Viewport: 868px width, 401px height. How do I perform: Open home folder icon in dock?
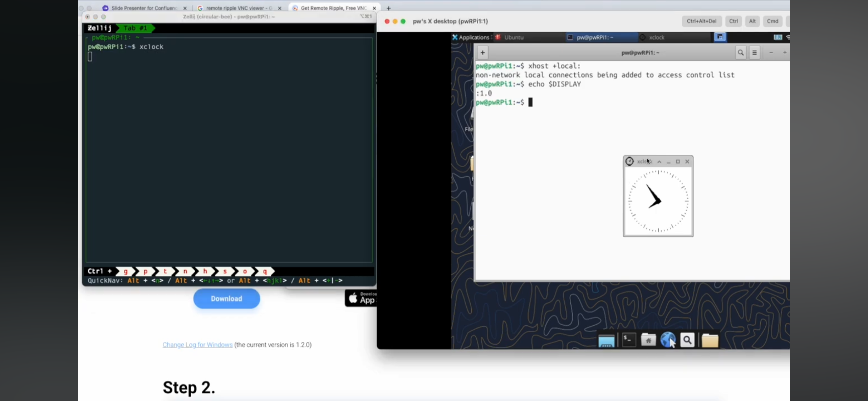pos(648,340)
